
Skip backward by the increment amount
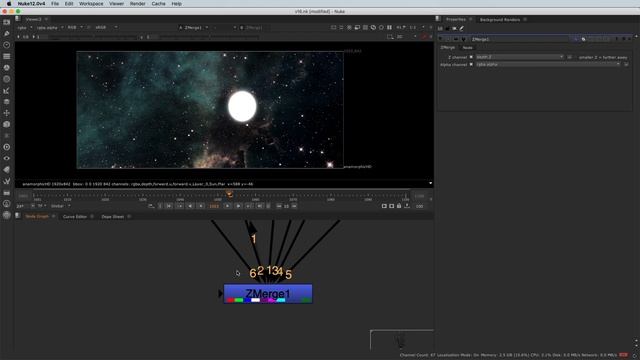click(x=279, y=206)
